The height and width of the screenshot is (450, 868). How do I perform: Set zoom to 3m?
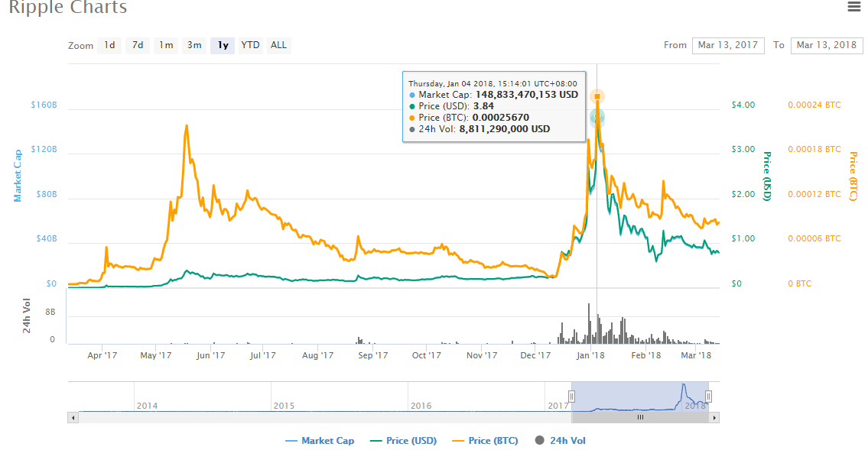(194, 45)
